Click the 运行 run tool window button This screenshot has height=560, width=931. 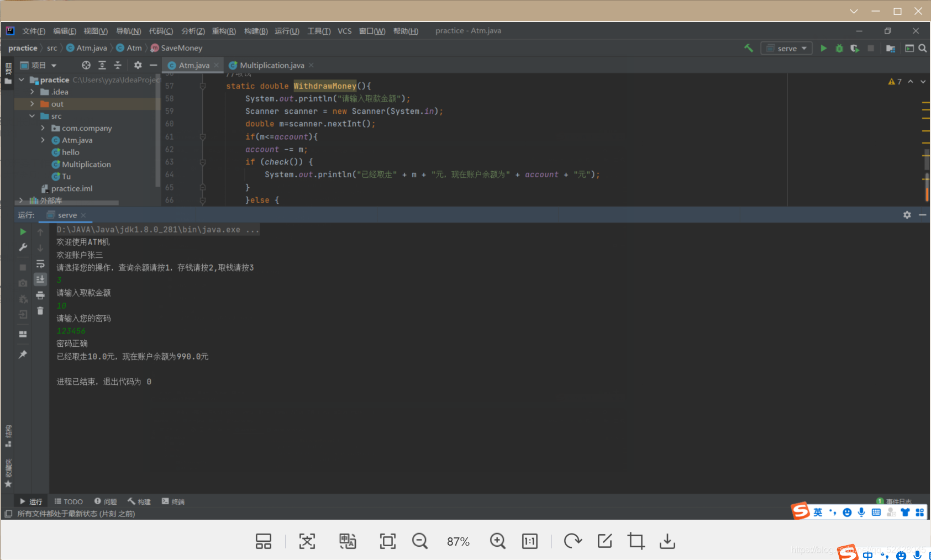[31, 501]
